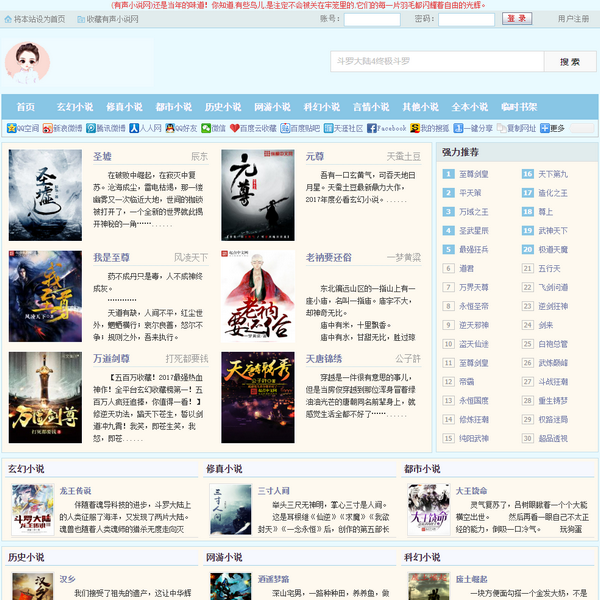This screenshot has width=600, height=600.
Task: Click the red 登录 login button
Action: coord(516,19)
